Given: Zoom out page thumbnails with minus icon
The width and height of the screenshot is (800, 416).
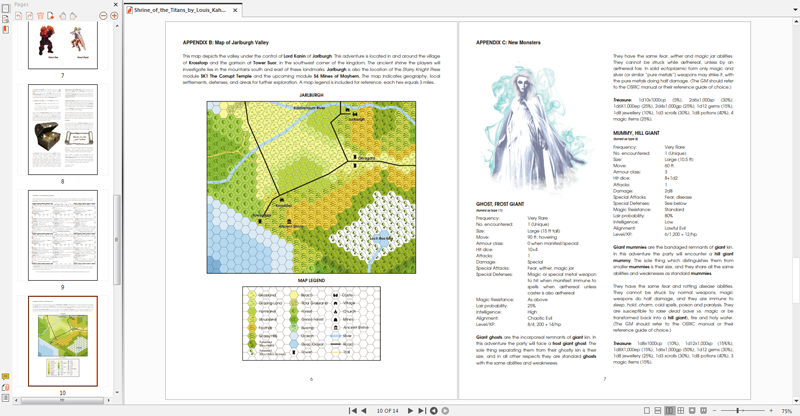Looking at the screenshot, I should (104, 16).
